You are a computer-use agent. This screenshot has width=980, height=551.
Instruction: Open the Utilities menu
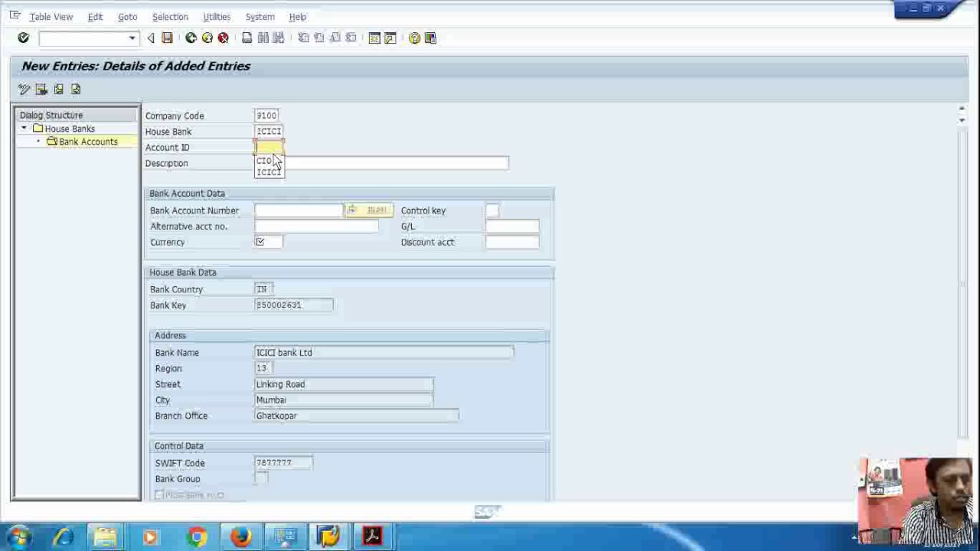coord(217,17)
